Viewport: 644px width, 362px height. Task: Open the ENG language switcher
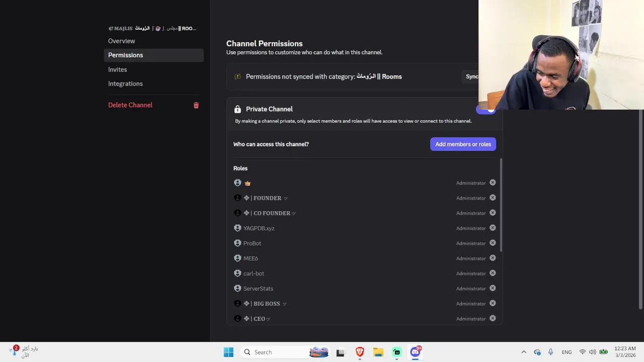coord(567,352)
